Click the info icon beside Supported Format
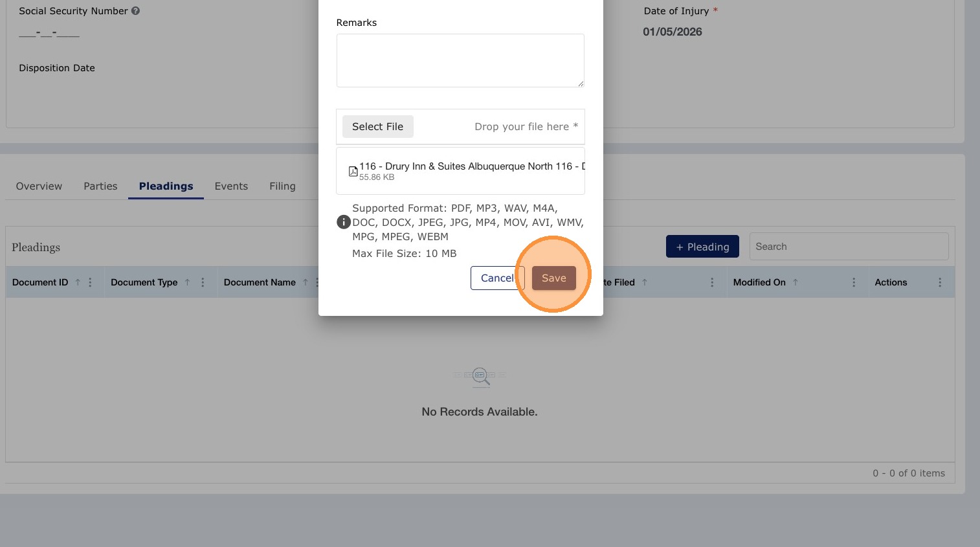 pyautogui.click(x=344, y=222)
